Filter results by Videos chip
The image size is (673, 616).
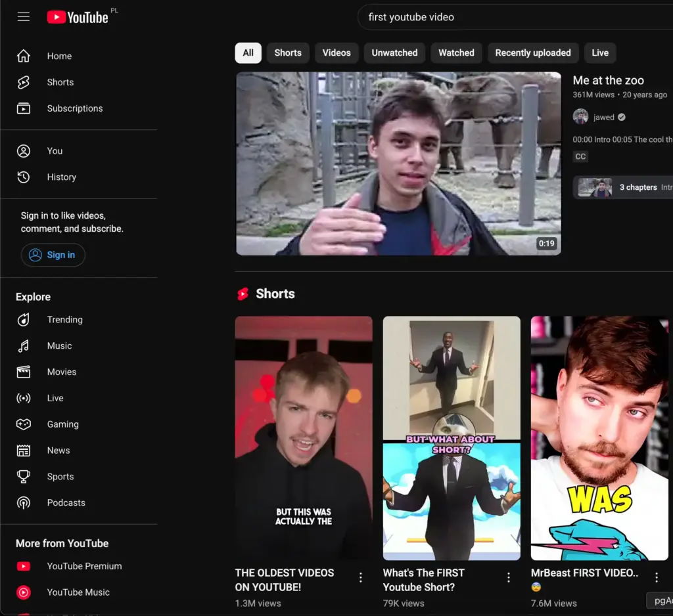(x=336, y=53)
